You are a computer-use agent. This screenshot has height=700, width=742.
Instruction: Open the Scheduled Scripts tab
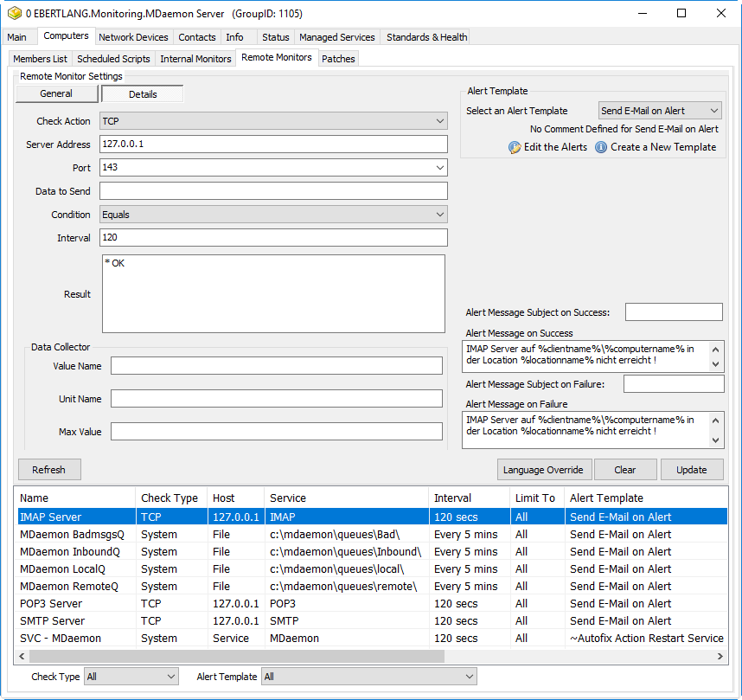coord(113,59)
